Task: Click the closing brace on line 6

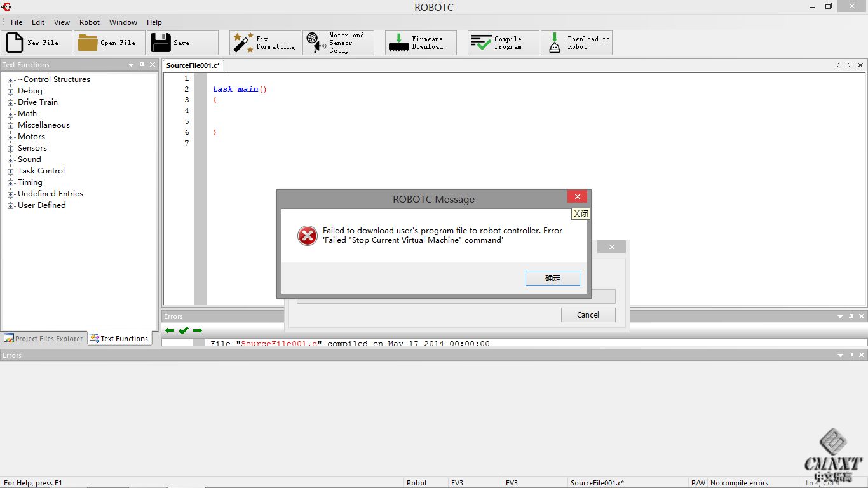Action: (x=215, y=132)
